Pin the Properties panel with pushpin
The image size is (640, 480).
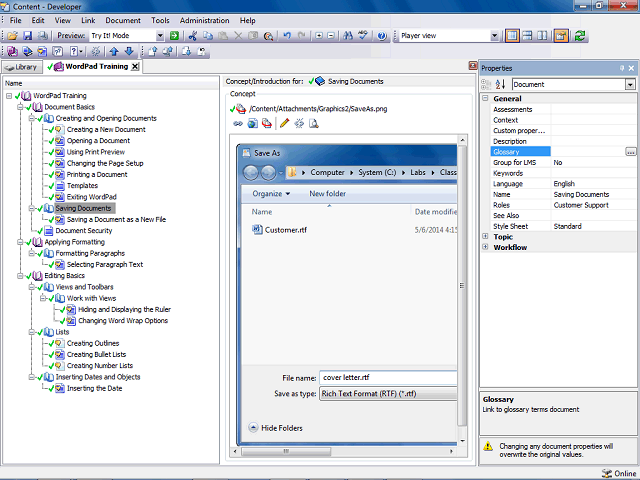coord(622,68)
